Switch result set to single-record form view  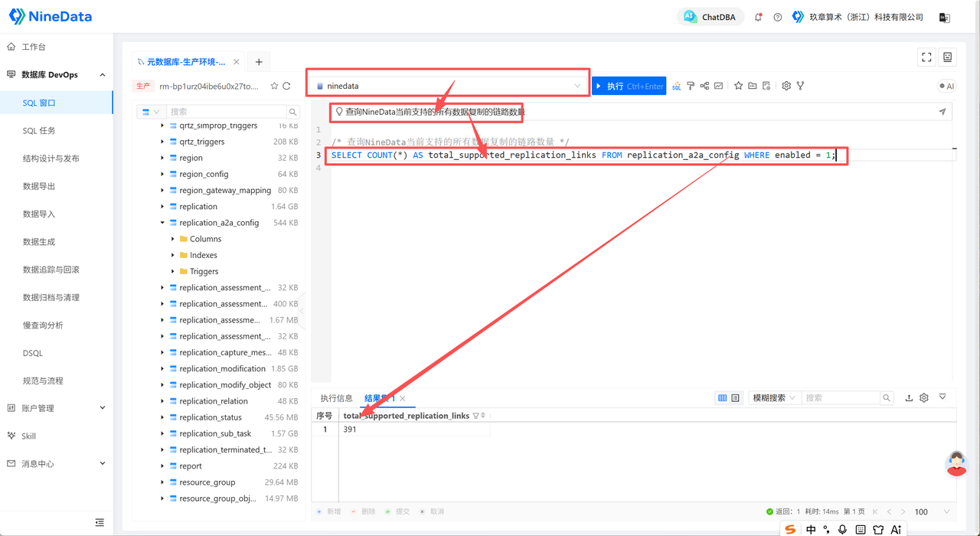735,398
